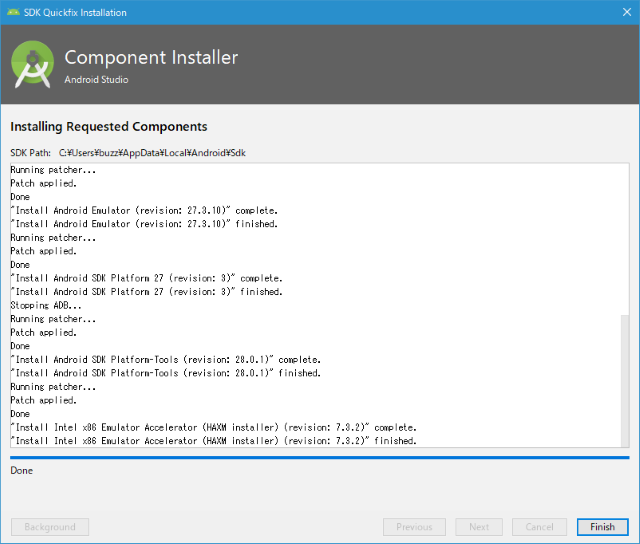Click the blue installation progress bar
640x544 pixels.
click(x=320, y=458)
